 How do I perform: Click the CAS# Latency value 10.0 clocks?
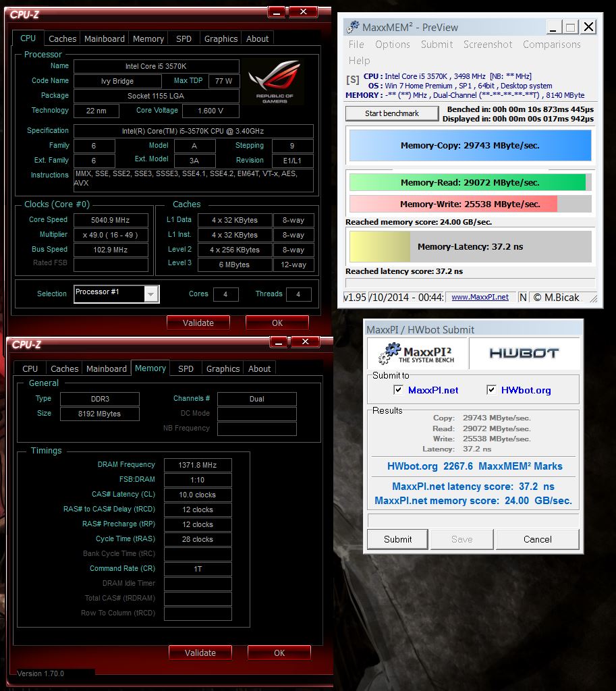tap(198, 495)
